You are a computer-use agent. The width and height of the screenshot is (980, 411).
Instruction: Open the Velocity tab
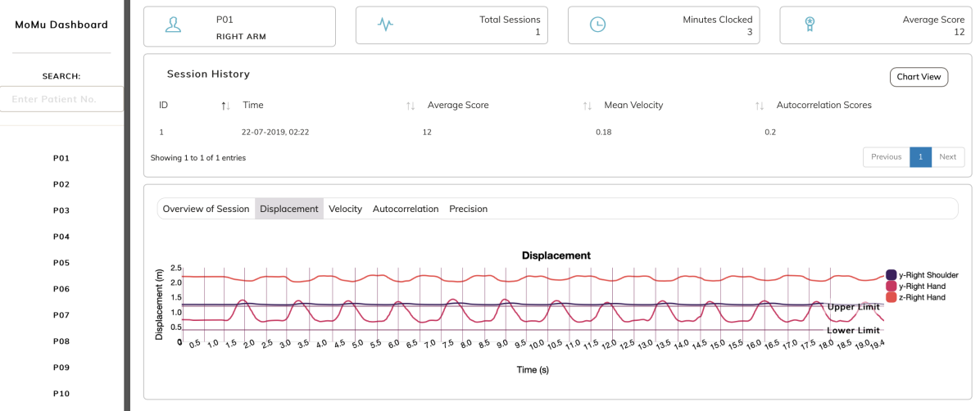[x=346, y=209]
